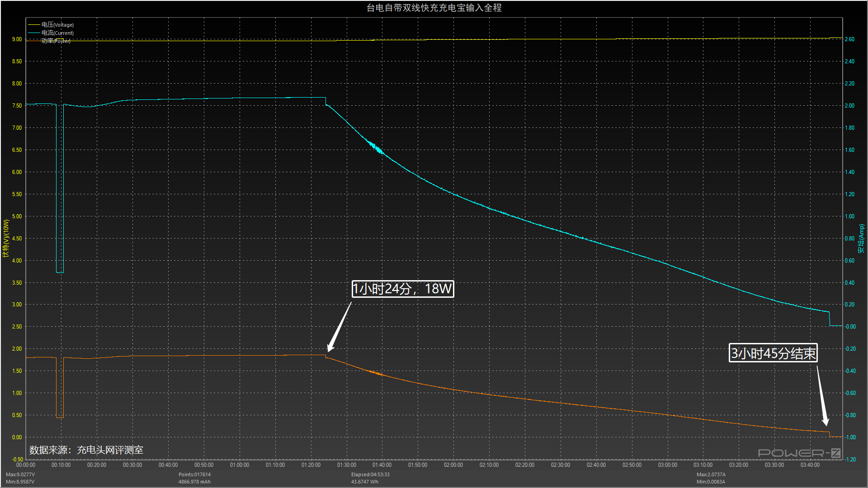Click the POWER-Z logo watermark
Image resolution: width=868 pixels, height=488 pixels.
(x=799, y=453)
